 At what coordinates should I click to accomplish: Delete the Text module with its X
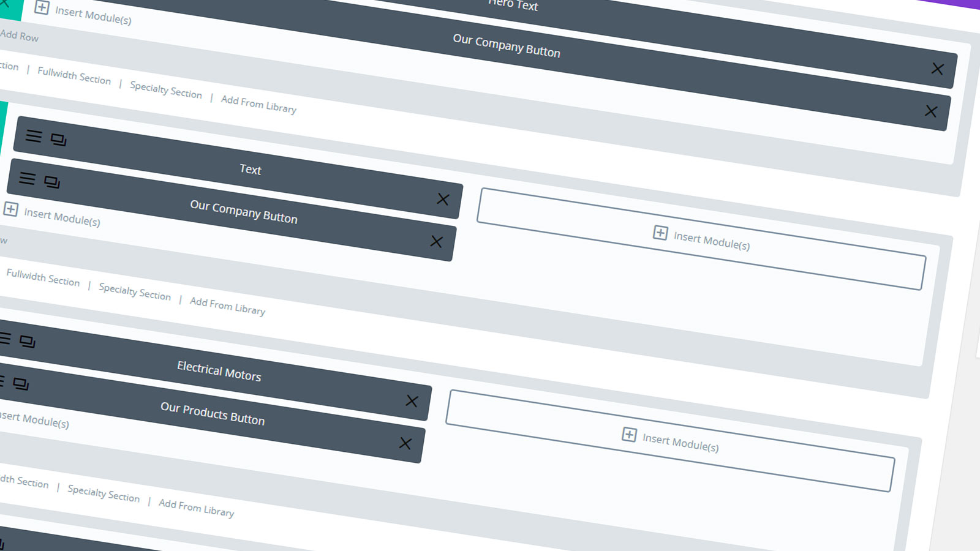point(443,199)
